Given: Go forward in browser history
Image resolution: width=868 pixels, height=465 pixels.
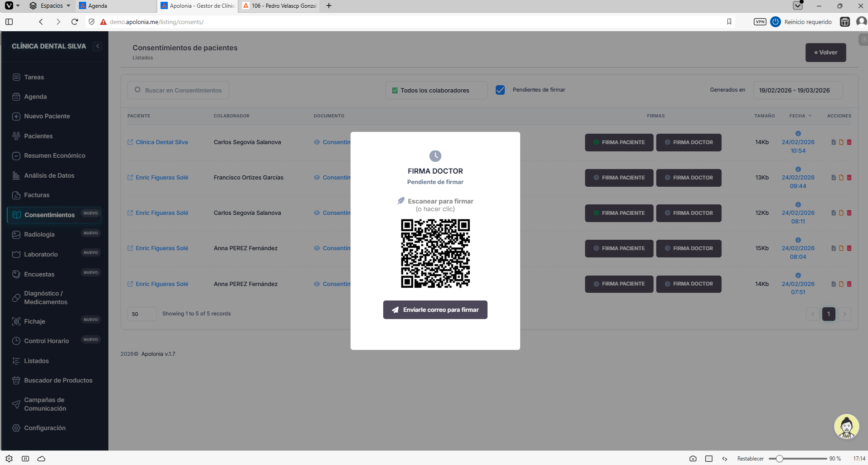Looking at the screenshot, I should 58,22.
